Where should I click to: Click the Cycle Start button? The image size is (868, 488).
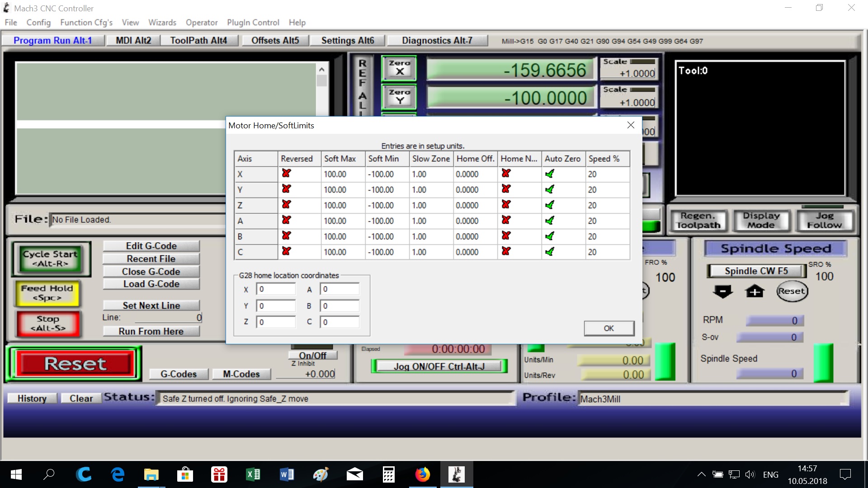[x=51, y=259]
